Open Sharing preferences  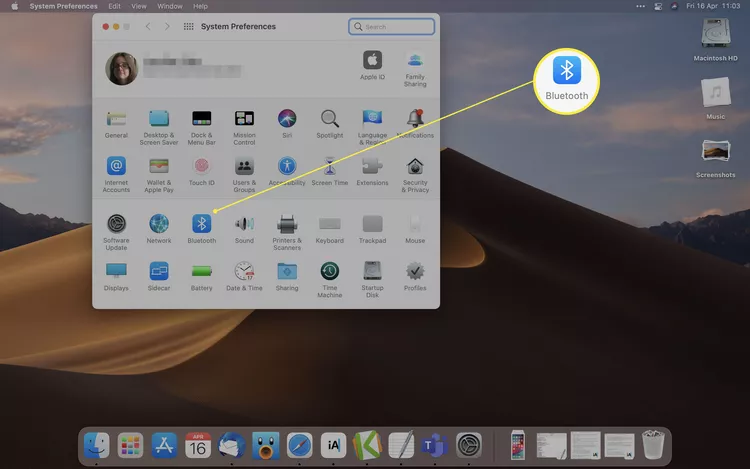click(x=287, y=277)
